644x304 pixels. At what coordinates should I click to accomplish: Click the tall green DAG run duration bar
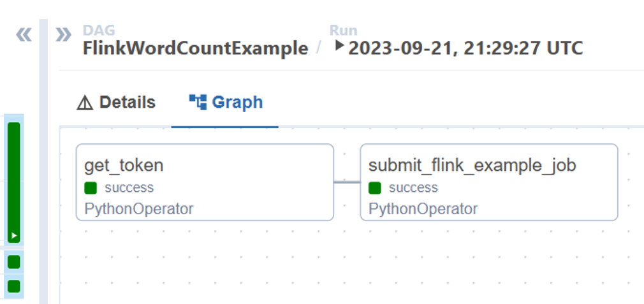(14, 182)
